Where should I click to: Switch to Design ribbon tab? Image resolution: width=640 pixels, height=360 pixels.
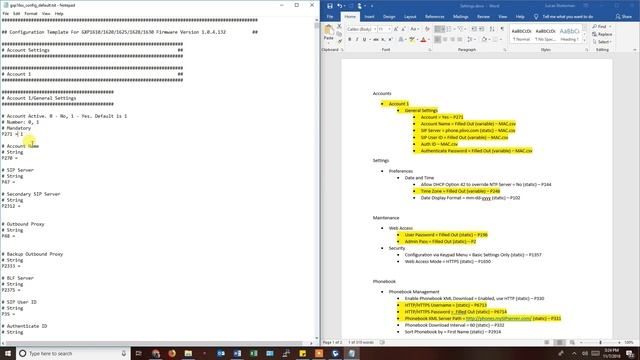(x=389, y=17)
